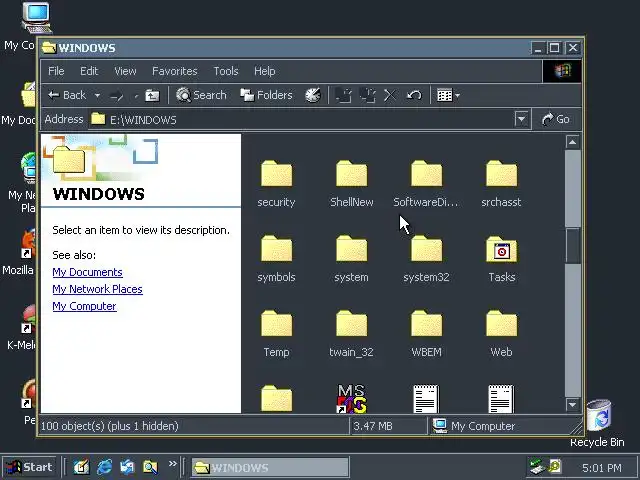The height and width of the screenshot is (480, 640).
Task: Follow the My Computer link
Action: pos(84,306)
